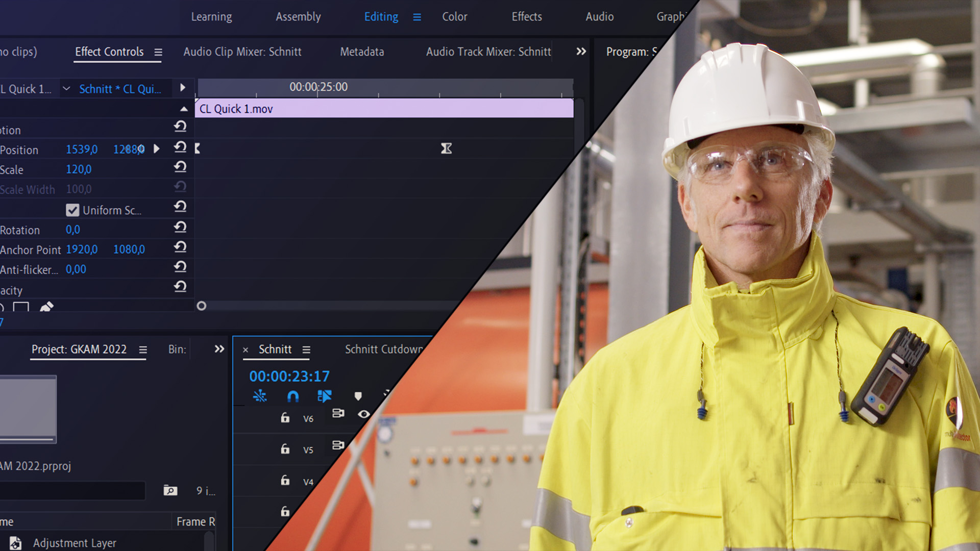Reset the Scale parameter
980x551 pixels.
click(x=180, y=167)
